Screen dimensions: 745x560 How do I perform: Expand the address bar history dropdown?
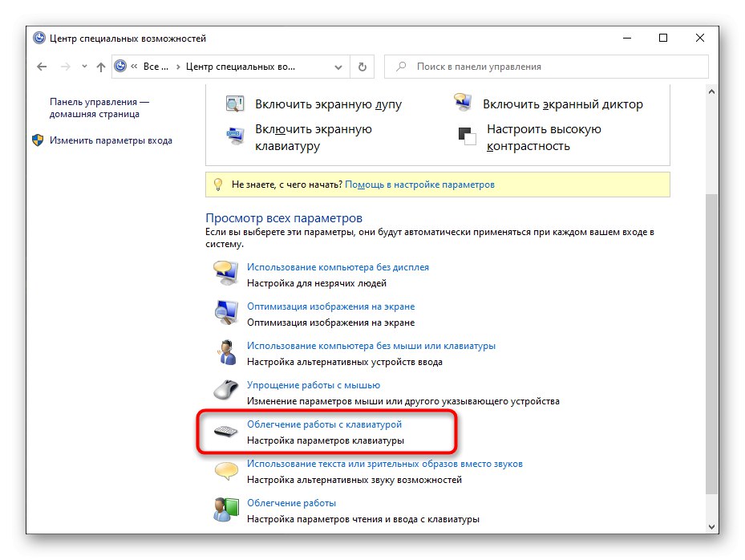(338, 67)
